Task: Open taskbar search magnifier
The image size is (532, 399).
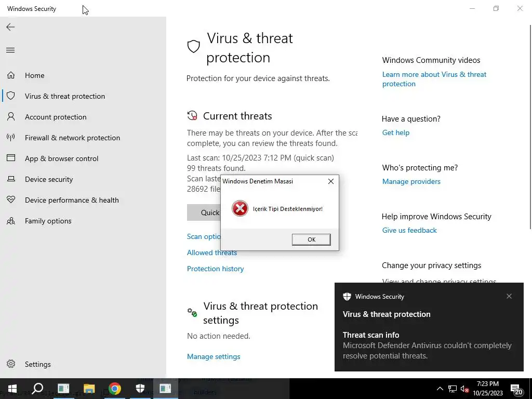Action: (x=37, y=389)
